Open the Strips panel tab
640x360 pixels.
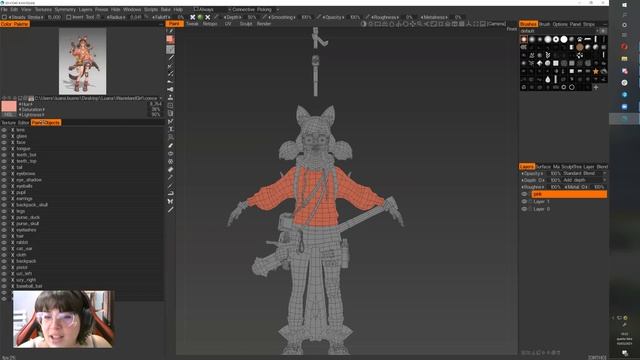[x=589, y=24]
